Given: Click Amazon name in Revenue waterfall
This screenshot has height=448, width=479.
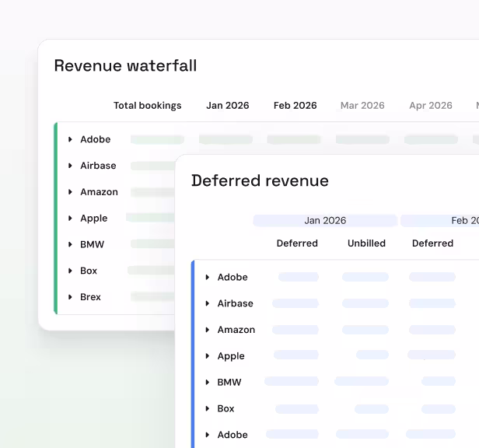Looking at the screenshot, I should click(99, 192).
